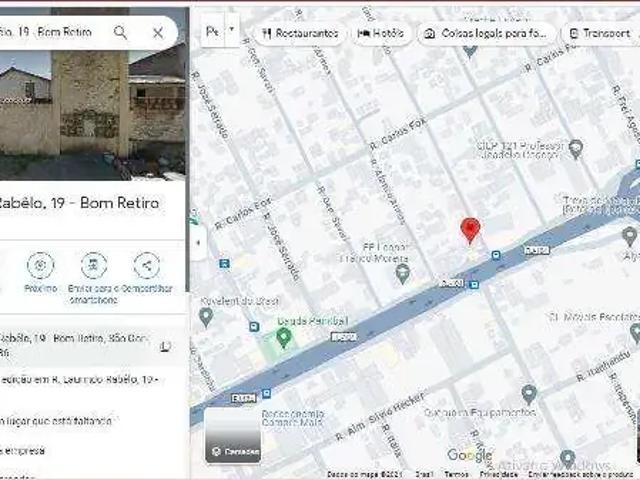Click the Enviar para o smartphone icon
The image size is (640, 480).
tap(93, 266)
